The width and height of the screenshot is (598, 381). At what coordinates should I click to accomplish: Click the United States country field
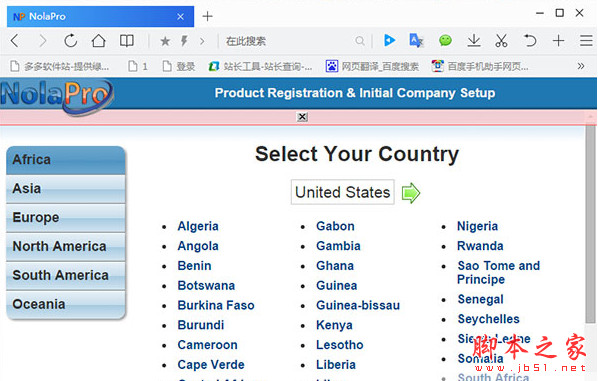(x=342, y=192)
